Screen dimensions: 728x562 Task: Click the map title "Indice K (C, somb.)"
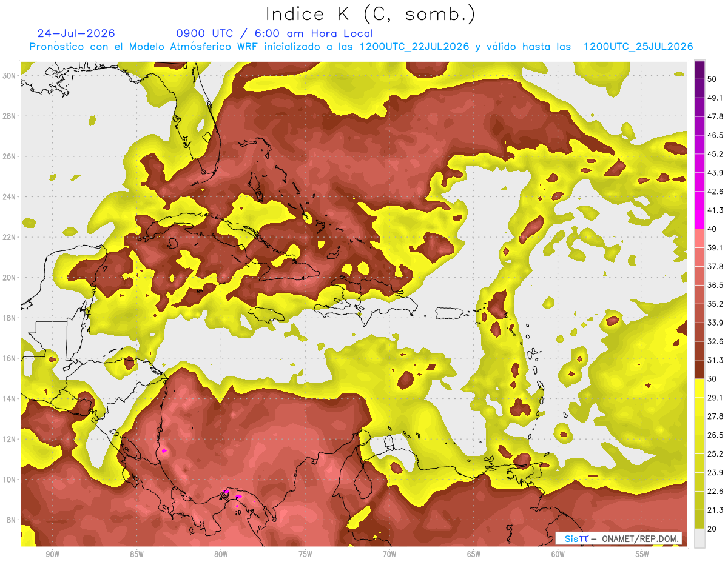(370, 14)
